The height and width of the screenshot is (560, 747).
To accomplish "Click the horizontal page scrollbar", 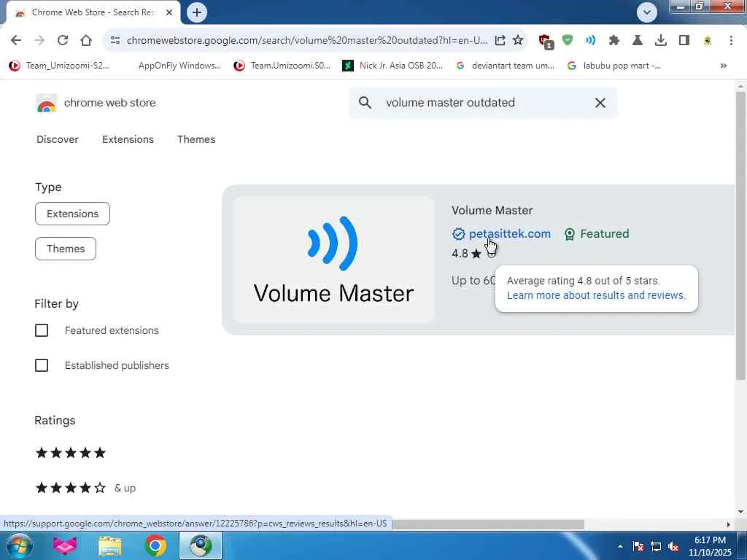I will coord(488,524).
